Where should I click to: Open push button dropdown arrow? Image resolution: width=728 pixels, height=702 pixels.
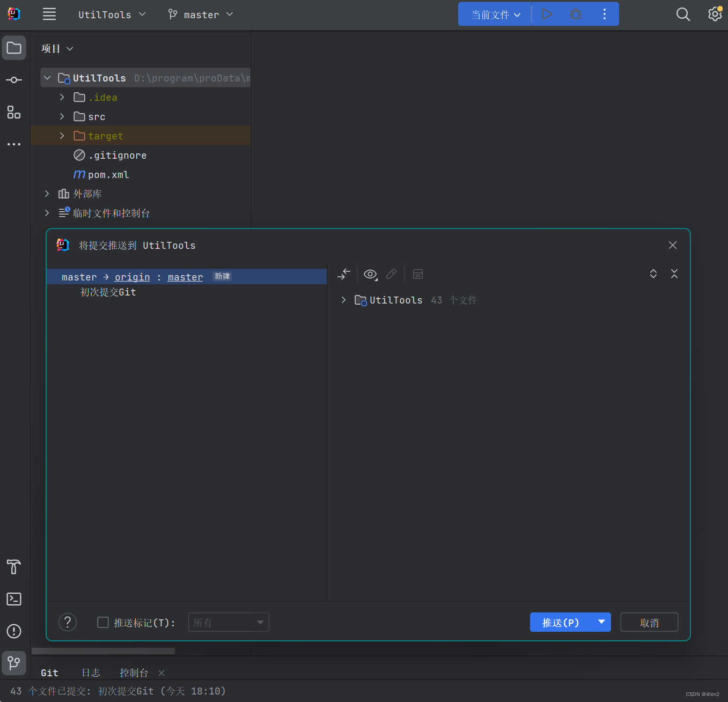[601, 622]
